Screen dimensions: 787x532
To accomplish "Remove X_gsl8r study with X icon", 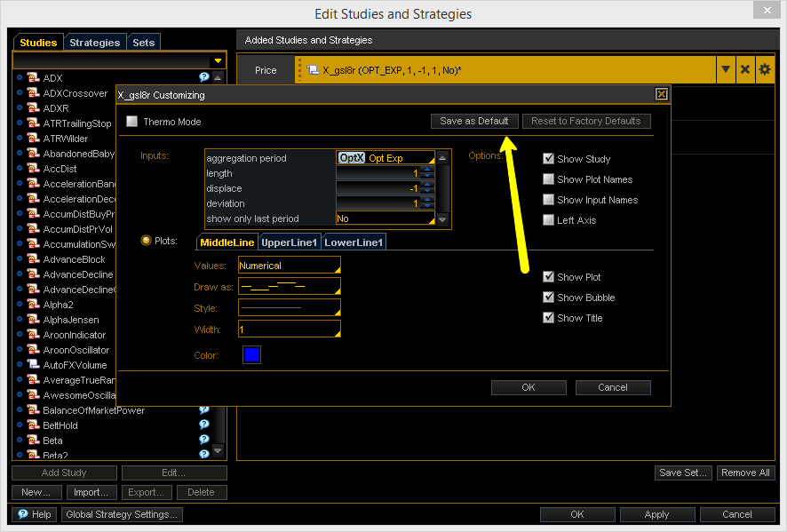I will coord(745,70).
